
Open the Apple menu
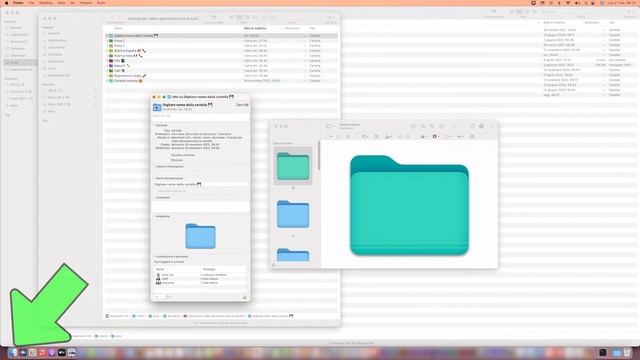[6, 3]
